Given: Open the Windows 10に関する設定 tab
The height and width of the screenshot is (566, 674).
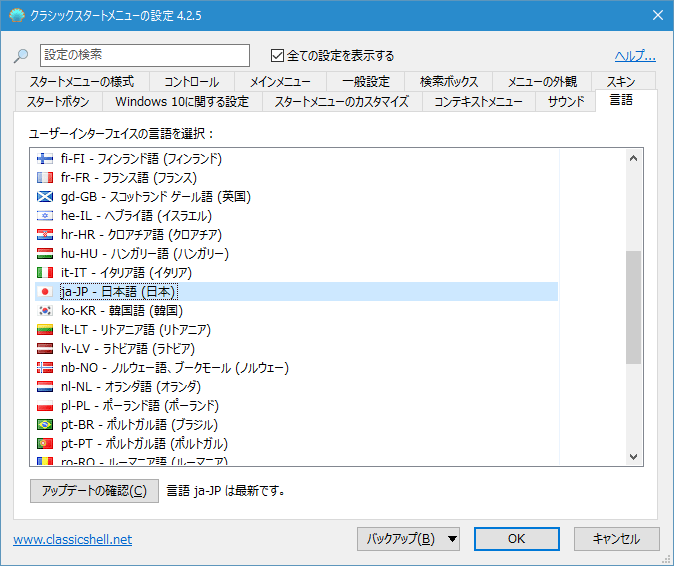Looking at the screenshot, I should pyautogui.click(x=182, y=101).
